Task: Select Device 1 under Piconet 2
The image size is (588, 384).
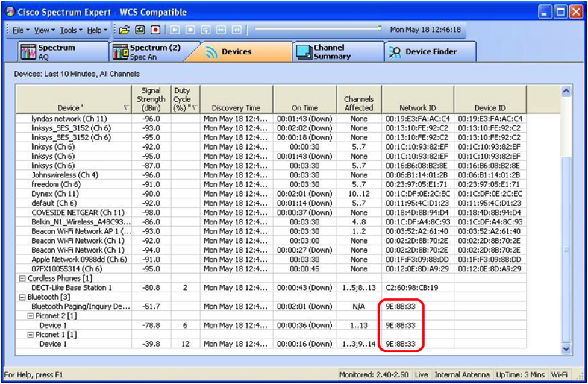Action: (271, 325)
